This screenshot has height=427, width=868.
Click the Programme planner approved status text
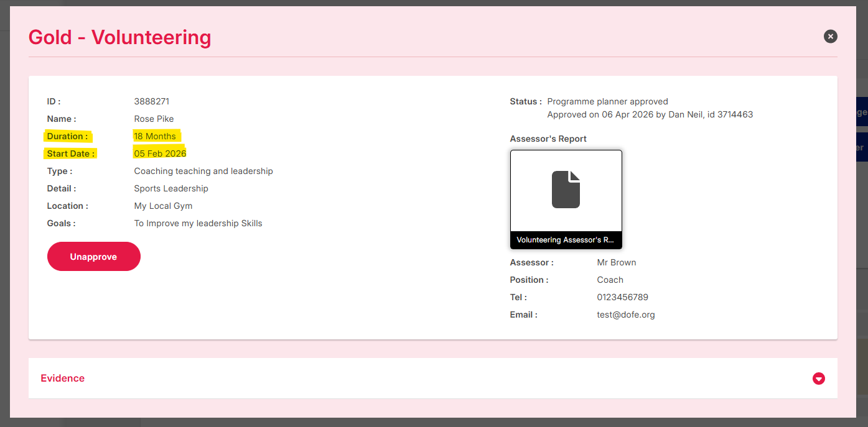pyautogui.click(x=607, y=101)
